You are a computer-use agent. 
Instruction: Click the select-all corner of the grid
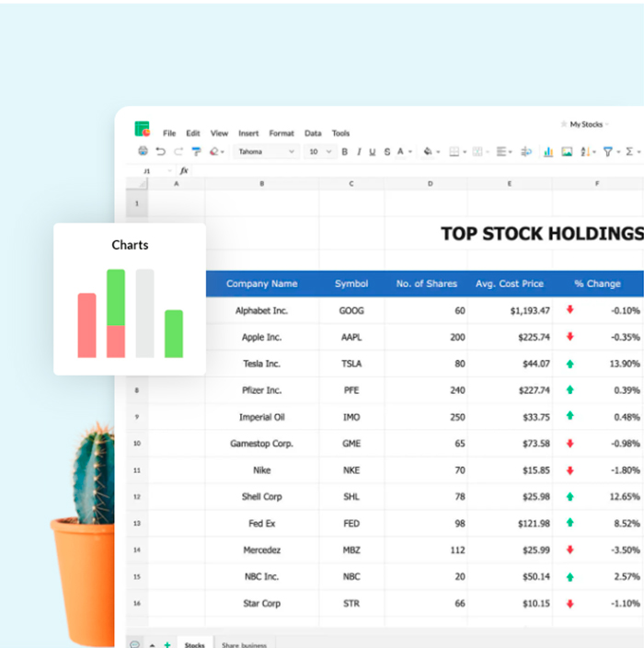coord(137,183)
